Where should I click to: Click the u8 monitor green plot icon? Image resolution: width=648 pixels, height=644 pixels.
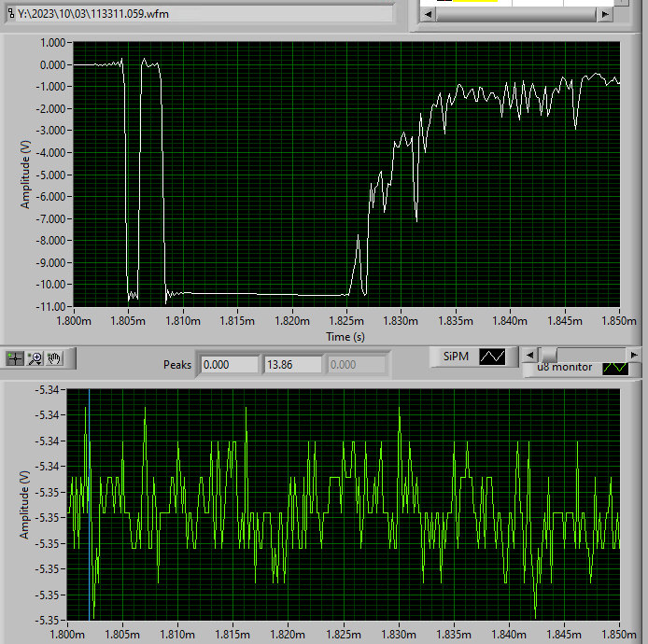(615, 368)
